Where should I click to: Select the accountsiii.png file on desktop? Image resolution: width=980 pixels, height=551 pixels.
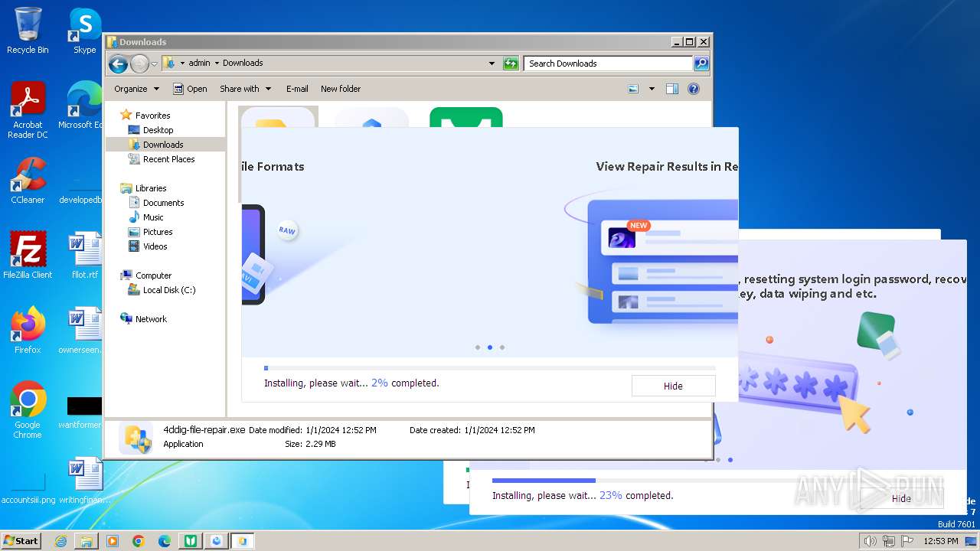tap(28, 485)
